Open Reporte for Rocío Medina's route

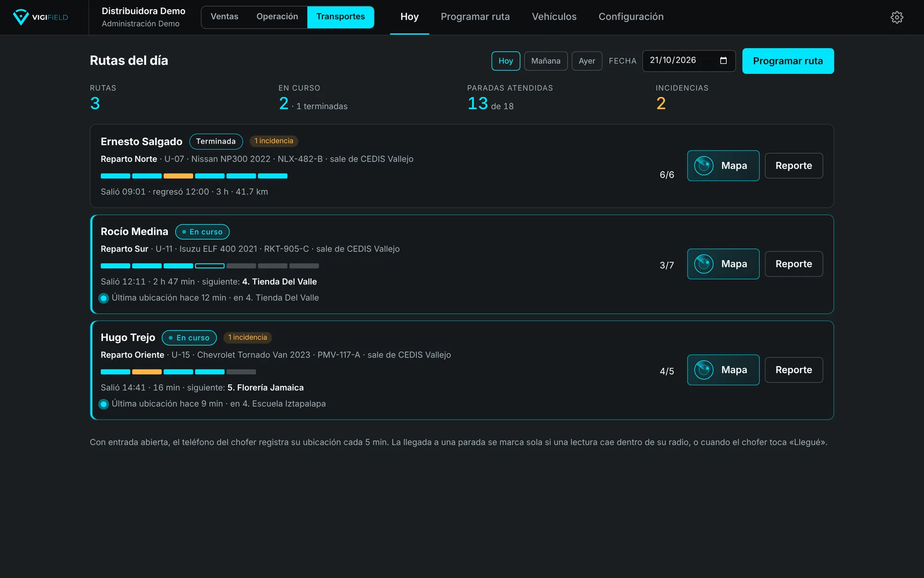tap(794, 264)
